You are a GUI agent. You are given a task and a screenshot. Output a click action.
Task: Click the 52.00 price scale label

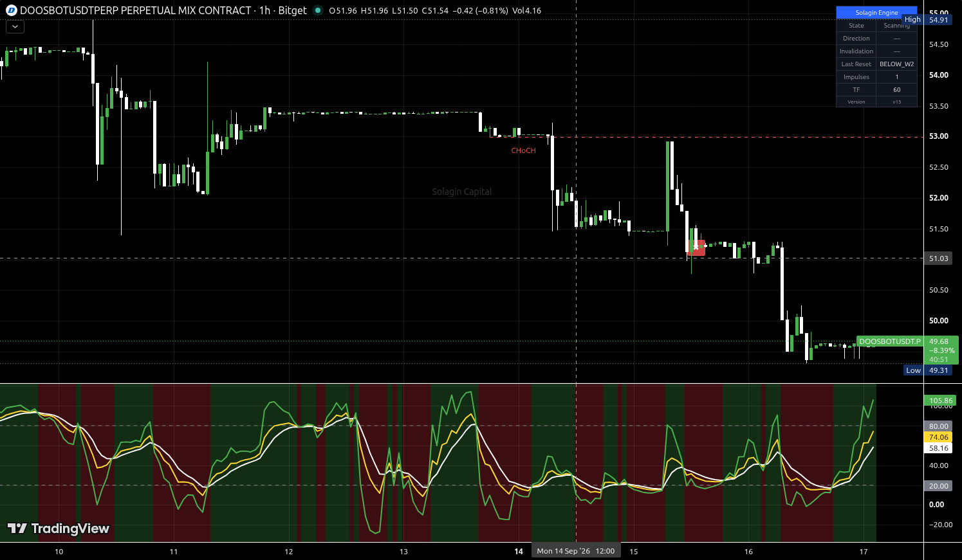pos(939,198)
